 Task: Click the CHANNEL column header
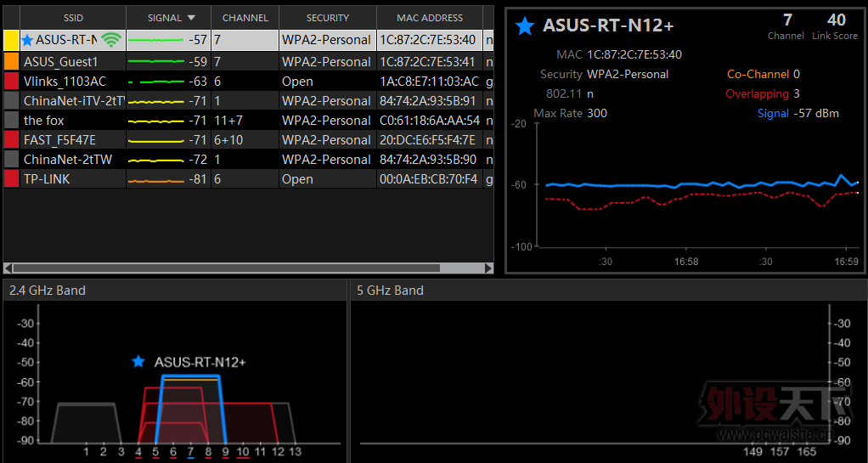[x=245, y=18]
